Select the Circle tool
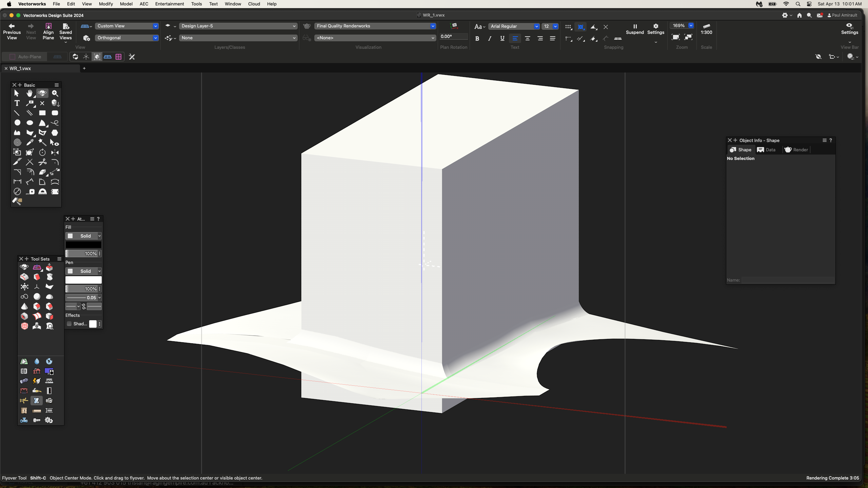Image resolution: width=868 pixels, height=488 pixels. pos(17,123)
